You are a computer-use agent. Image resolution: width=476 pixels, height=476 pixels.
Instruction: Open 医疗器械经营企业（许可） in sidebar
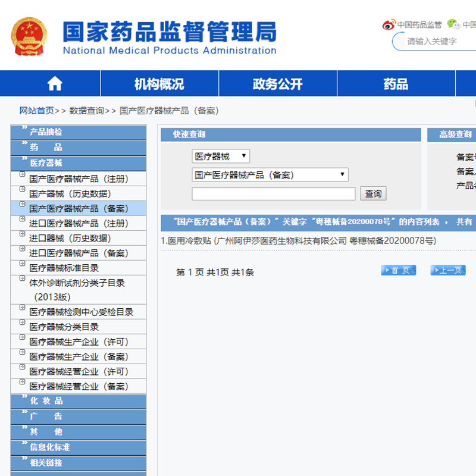tap(79, 372)
